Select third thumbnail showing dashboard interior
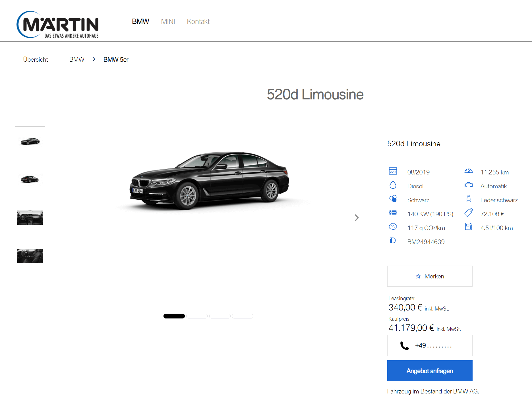Image resolution: width=532 pixels, height=400 pixels. [30, 218]
